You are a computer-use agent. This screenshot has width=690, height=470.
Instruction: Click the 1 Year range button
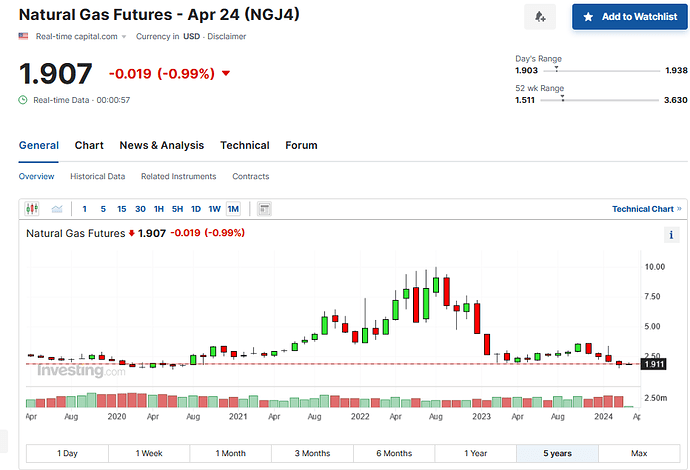[x=476, y=453]
